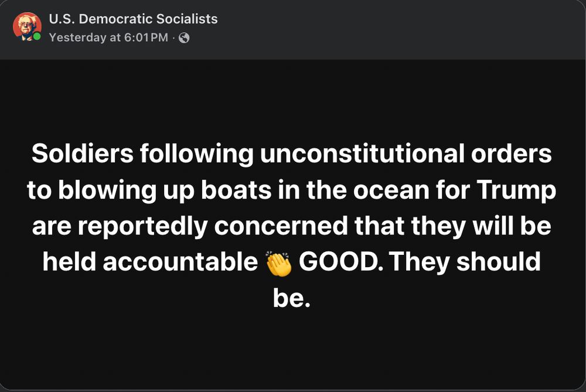Click the word Soldiers starting the post

pos(84,154)
